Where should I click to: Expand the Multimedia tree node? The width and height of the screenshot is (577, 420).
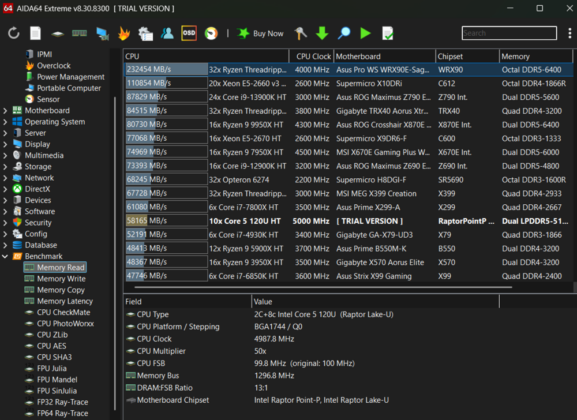coord(5,155)
